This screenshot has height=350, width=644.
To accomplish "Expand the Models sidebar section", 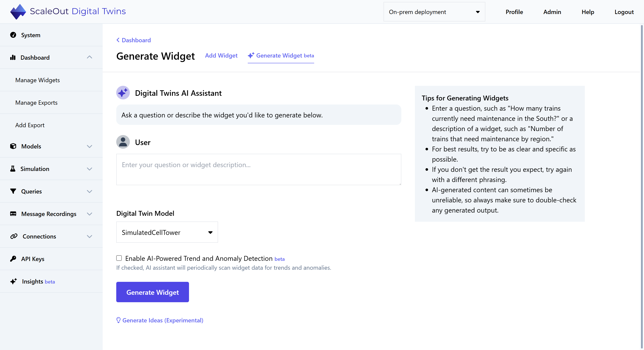I will (90, 146).
